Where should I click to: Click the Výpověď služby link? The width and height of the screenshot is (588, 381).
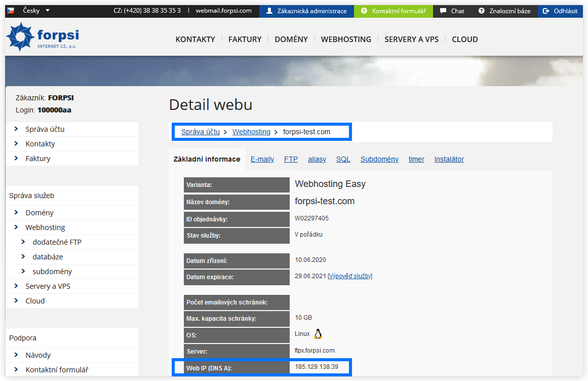pos(350,276)
